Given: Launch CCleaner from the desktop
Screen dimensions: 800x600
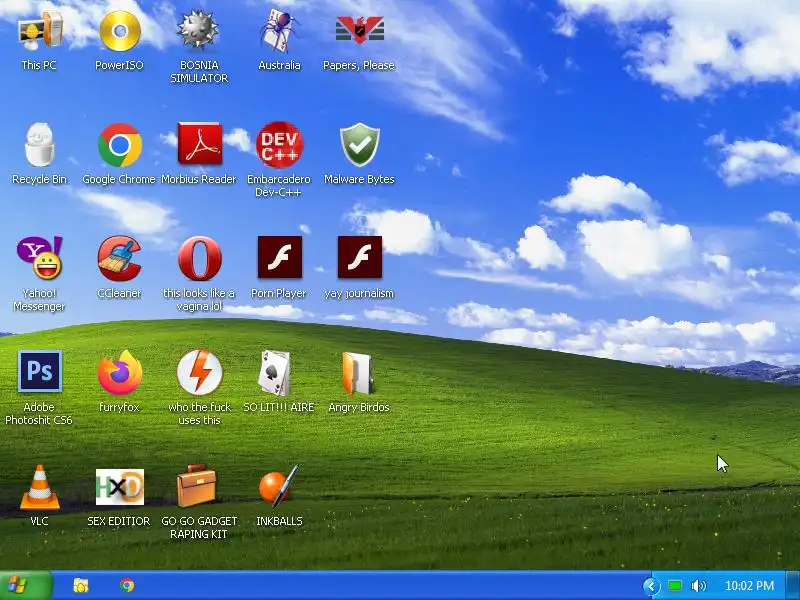Looking at the screenshot, I should (x=119, y=258).
